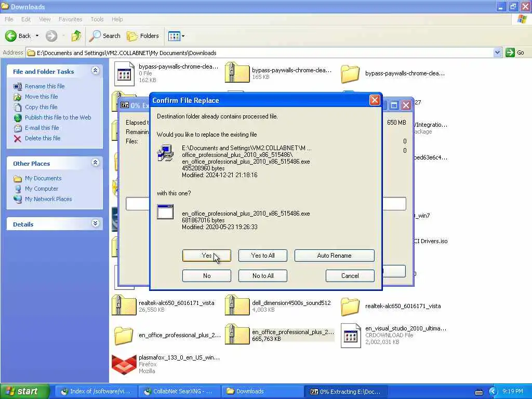Image resolution: width=532 pixels, height=399 pixels.
Task: Collapse the Other Places panel
Action: click(x=96, y=163)
